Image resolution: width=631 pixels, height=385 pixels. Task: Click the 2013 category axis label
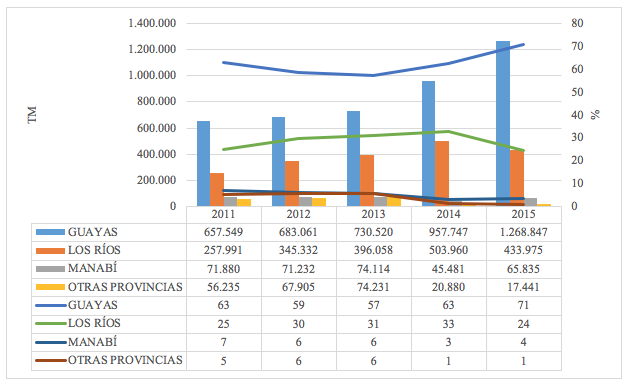click(x=373, y=214)
